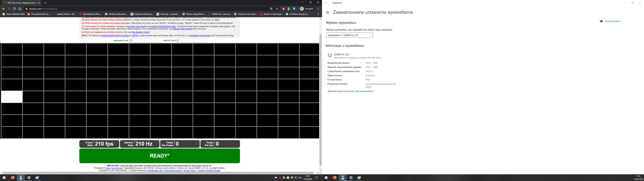Image resolution: width=644 pixels, height=181 pixels.
Task: Follow 'example good photo' link
Action: [136, 26]
